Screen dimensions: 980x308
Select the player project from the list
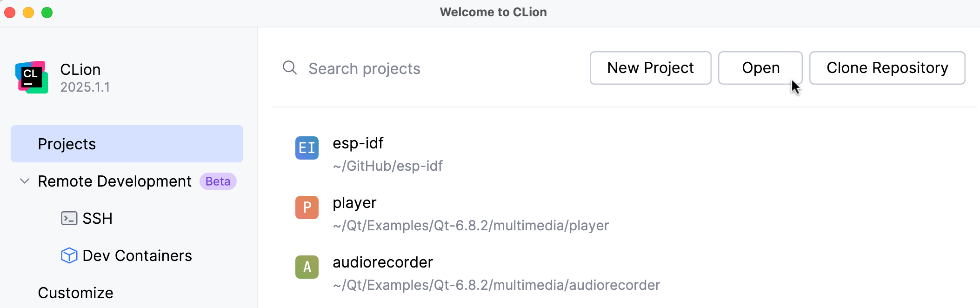click(354, 203)
